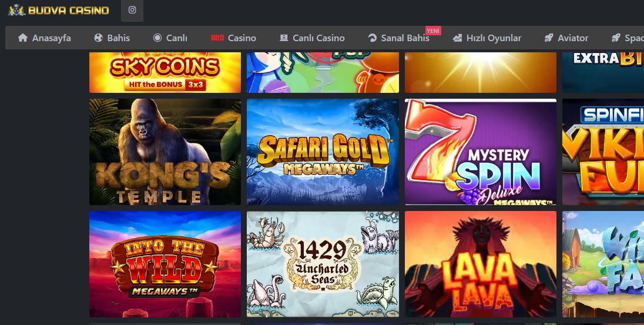Image resolution: width=644 pixels, height=325 pixels.
Task: Click the rocket icon beside Aviator
Action: 549,38
